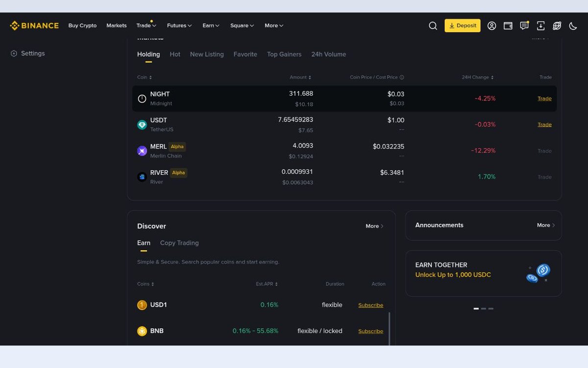Expand the Square menu
This screenshot has width=588, height=368.
(242, 26)
